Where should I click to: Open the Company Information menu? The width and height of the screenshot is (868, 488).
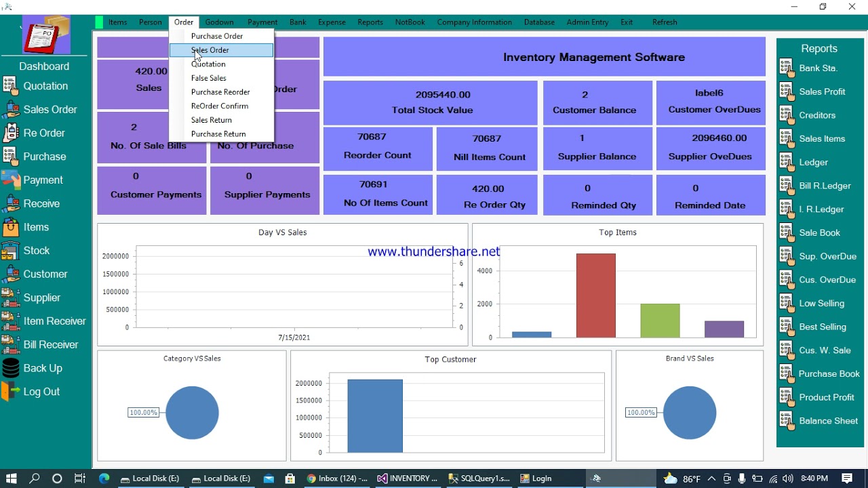[475, 22]
